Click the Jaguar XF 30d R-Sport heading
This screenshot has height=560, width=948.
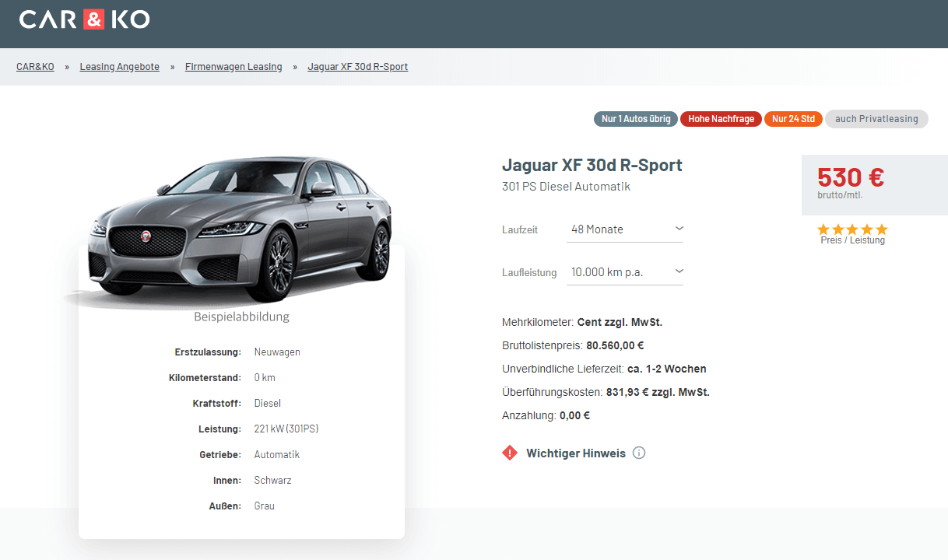(x=592, y=166)
